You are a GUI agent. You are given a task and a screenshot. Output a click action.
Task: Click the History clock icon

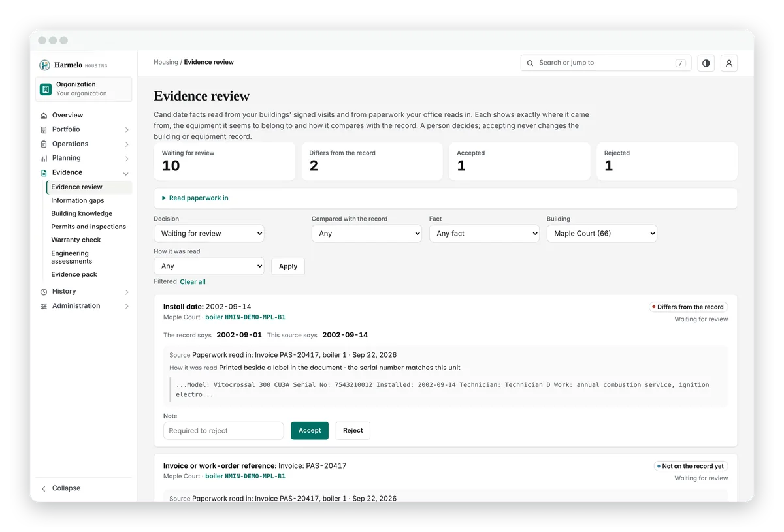(x=44, y=292)
